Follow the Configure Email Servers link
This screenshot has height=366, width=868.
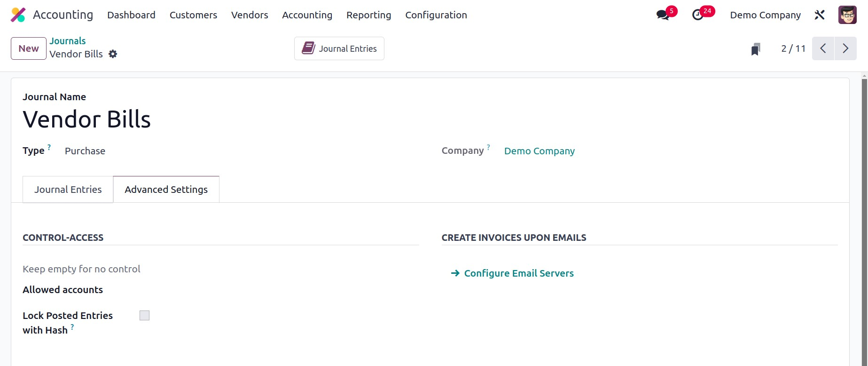point(518,273)
